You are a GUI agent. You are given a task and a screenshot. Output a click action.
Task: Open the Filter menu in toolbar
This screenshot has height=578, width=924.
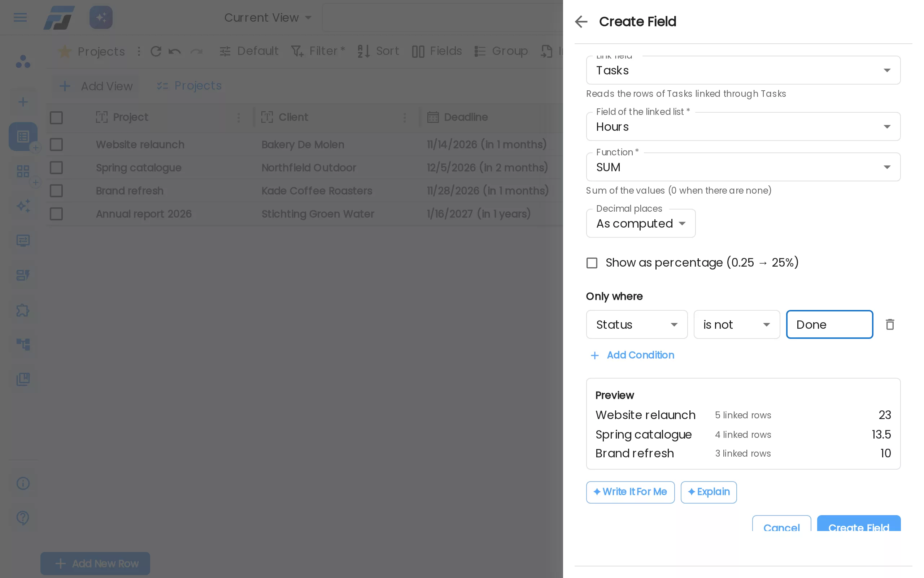(x=318, y=51)
